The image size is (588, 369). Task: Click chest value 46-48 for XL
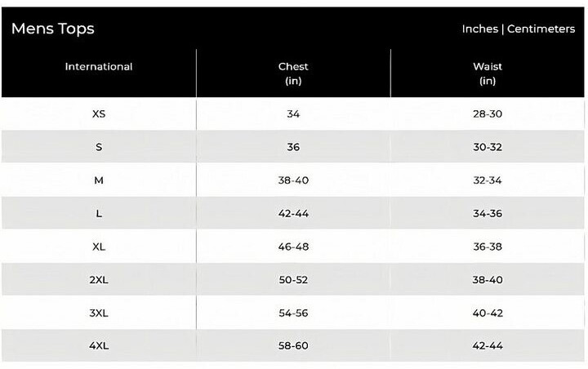click(293, 247)
